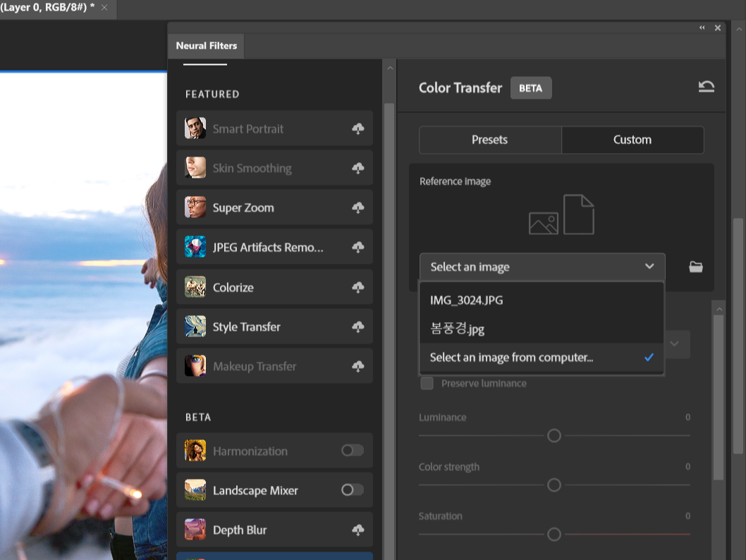
Task: Adjust the Luminance slider handle
Action: (x=554, y=435)
